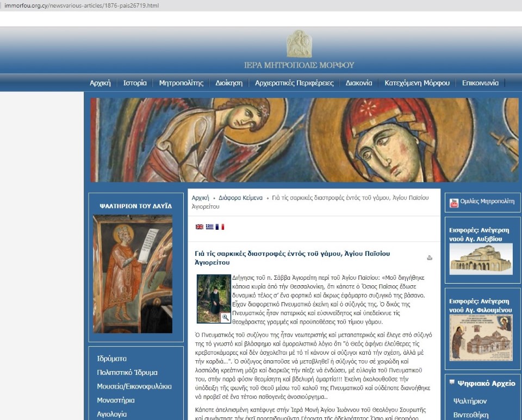Select the Greek flag language icon
Screen dimensions: 522x420
210,227
